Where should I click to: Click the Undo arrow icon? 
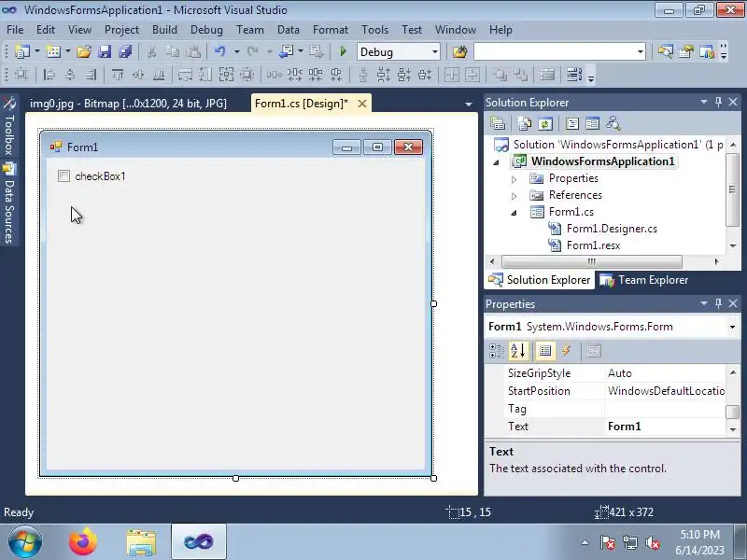219,51
